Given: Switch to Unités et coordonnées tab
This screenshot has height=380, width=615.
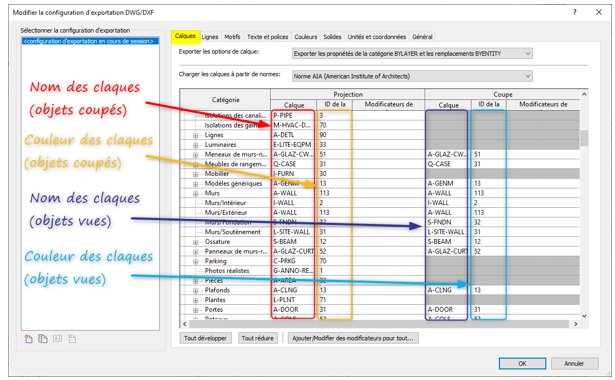Looking at the screenshot, I should [377, 37].
